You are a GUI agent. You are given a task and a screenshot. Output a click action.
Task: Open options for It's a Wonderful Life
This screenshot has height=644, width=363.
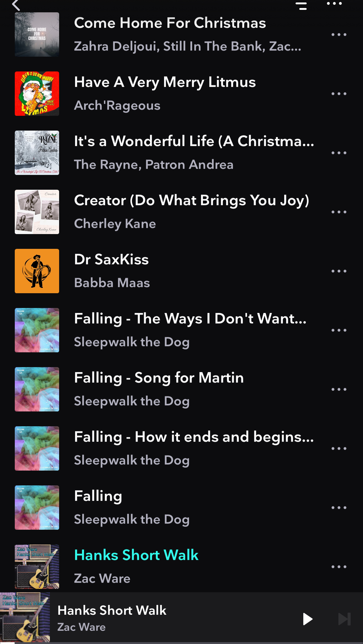pos(339,153)
